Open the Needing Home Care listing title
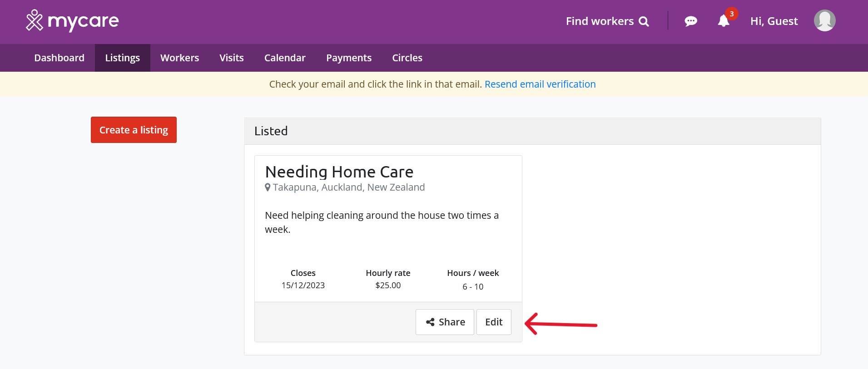 [339, 172]
